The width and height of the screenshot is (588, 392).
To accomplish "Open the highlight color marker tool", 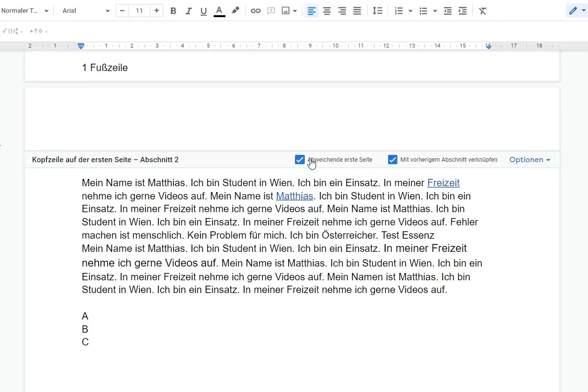I will tap(235, 11).
